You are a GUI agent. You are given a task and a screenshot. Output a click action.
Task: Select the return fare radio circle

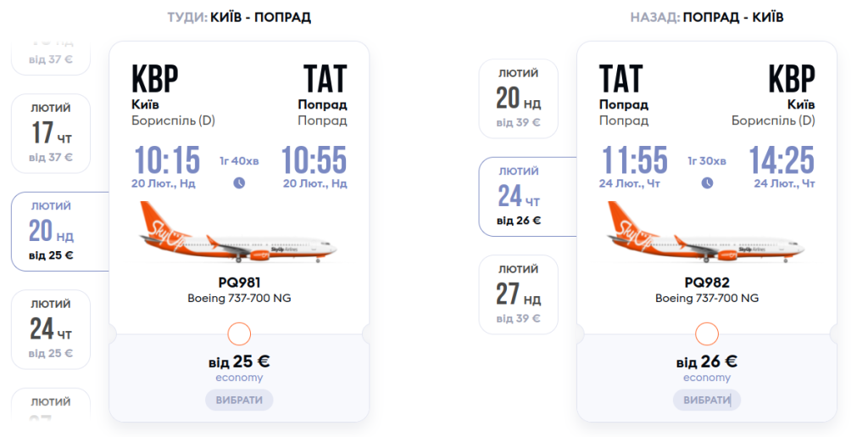coord(707,333)
